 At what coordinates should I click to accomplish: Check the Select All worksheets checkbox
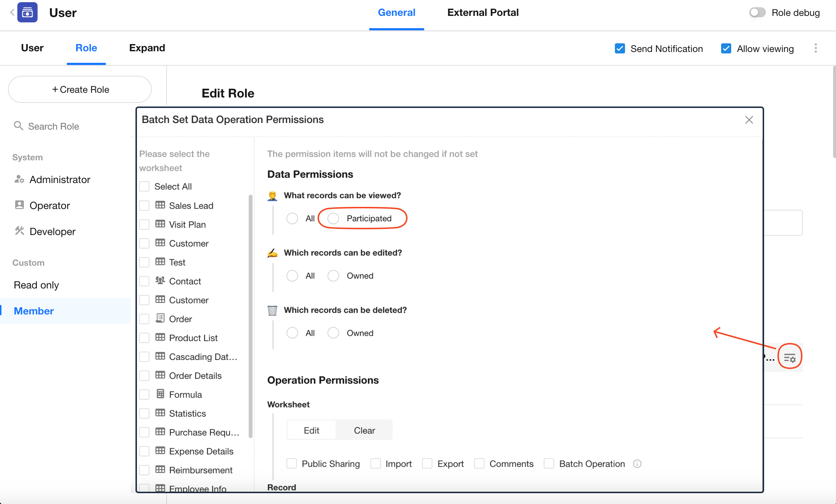[145, 187]
